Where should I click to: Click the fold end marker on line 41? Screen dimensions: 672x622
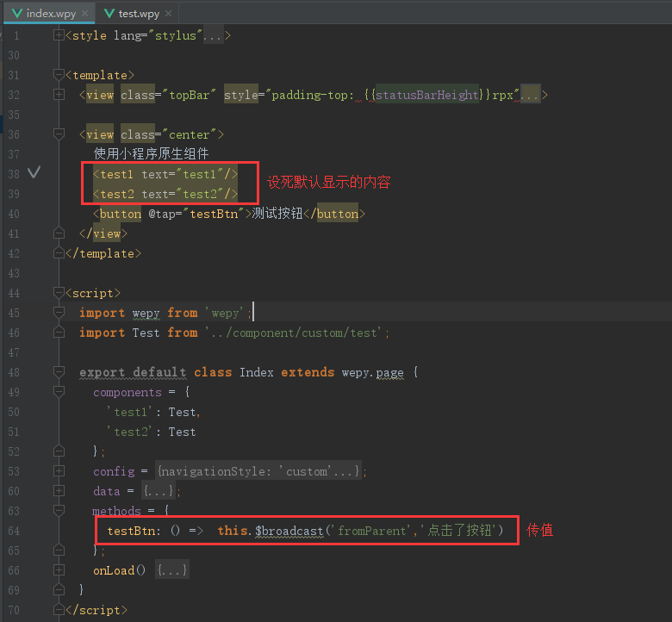59,233
